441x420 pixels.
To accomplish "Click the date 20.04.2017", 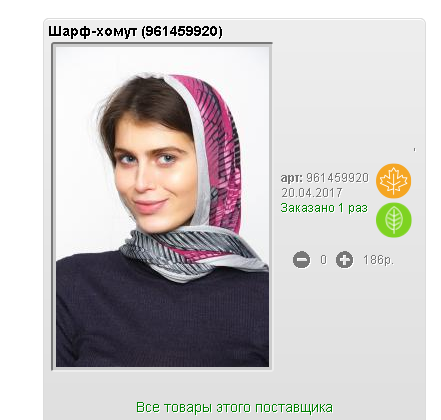I will 312,193.
